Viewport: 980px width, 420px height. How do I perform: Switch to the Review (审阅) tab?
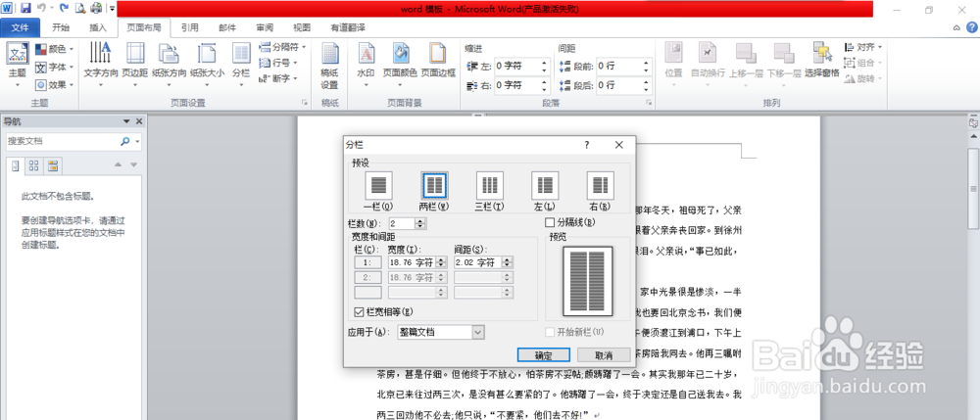coord(265,27)
